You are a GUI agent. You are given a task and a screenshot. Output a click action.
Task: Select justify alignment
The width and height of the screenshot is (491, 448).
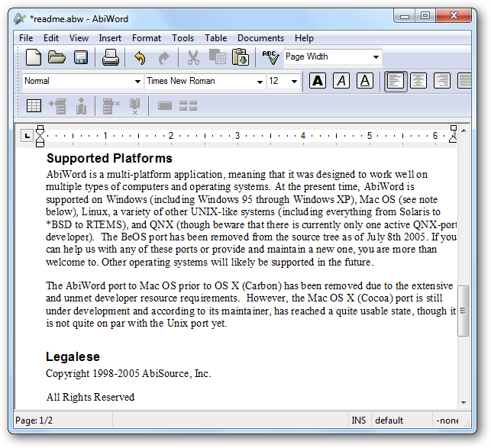(x=465, y=81)
